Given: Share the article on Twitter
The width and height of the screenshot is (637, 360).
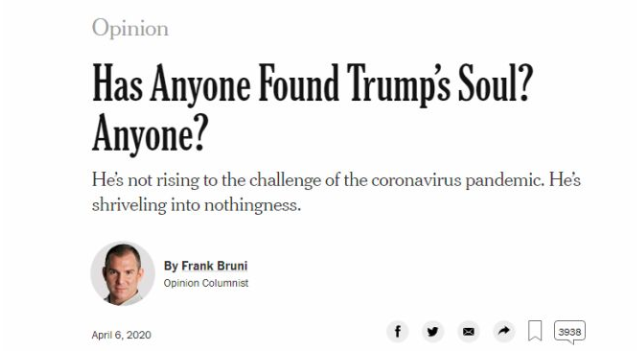Looking at the screenshot, I should click(433, 332).
